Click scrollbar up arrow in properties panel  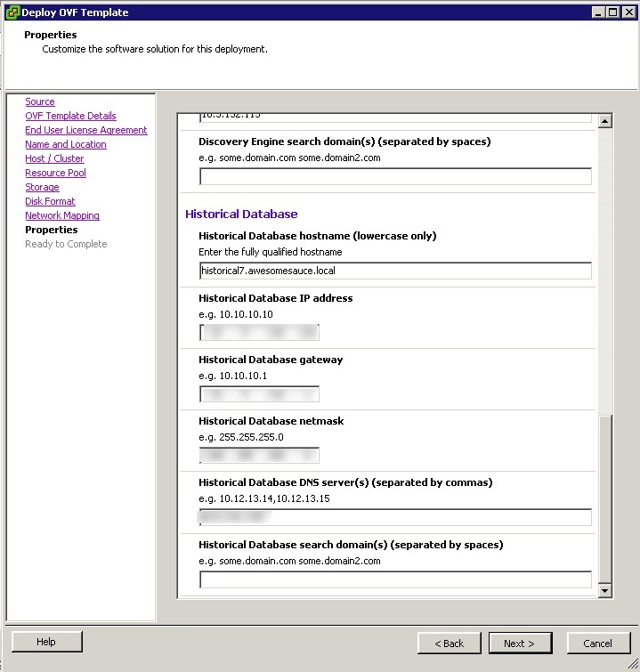(605, 121)
